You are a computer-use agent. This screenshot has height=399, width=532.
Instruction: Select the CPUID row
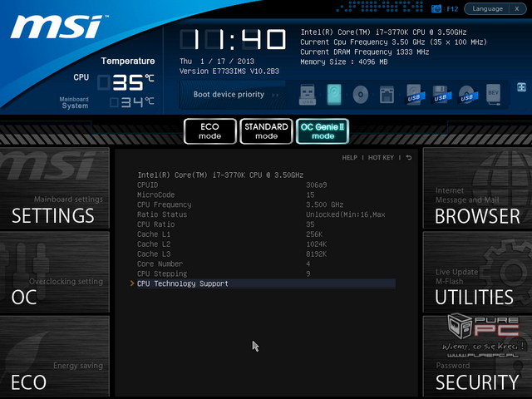tap(266, 185)
